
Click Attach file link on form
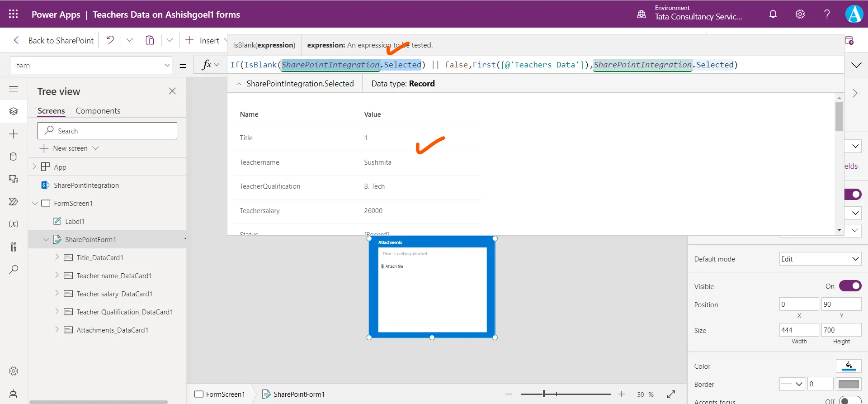coord(392,266)
